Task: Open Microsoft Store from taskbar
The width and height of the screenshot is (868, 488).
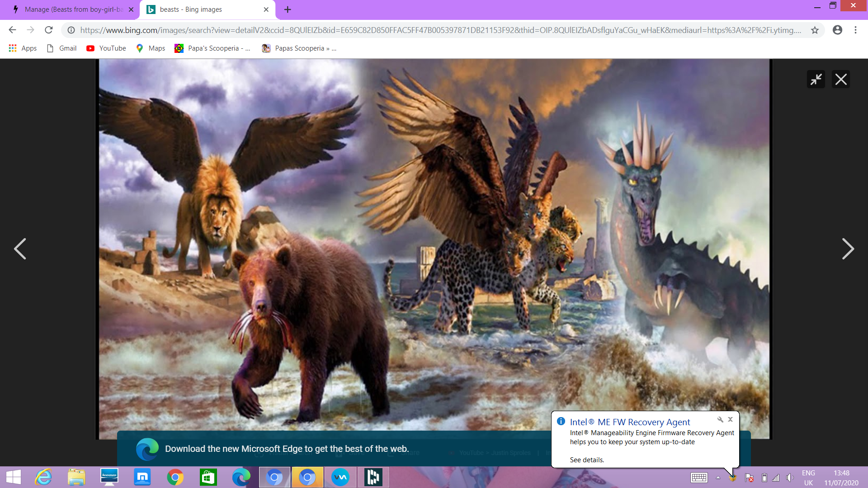Action: [x=208, y=477]
